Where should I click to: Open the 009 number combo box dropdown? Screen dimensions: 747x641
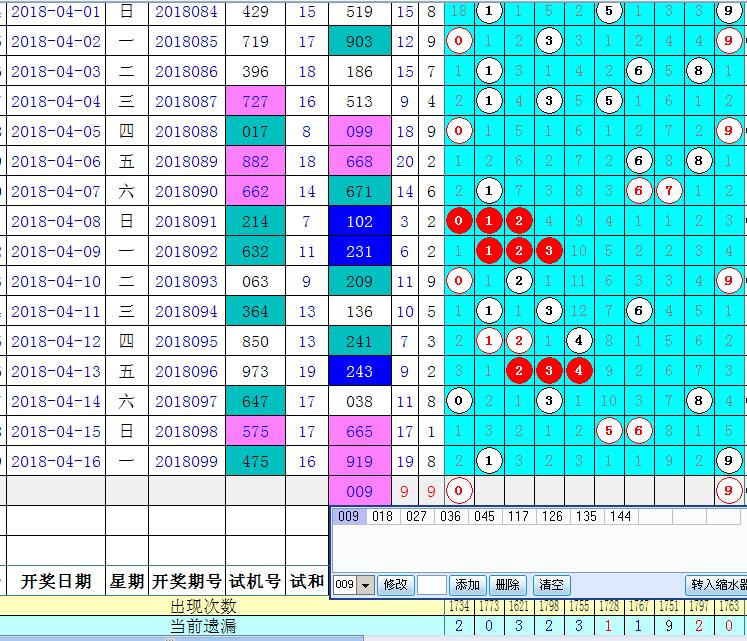pos(366,585)
